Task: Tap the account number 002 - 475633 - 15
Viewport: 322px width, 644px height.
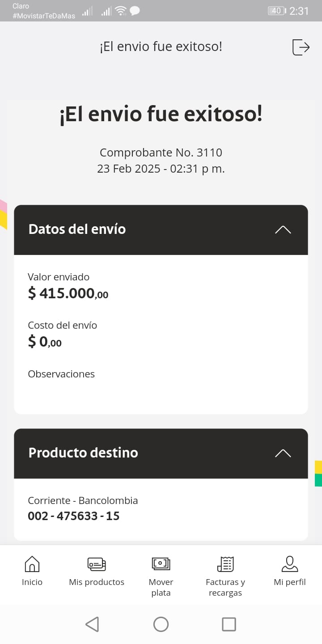Action: tap(74, 516)
